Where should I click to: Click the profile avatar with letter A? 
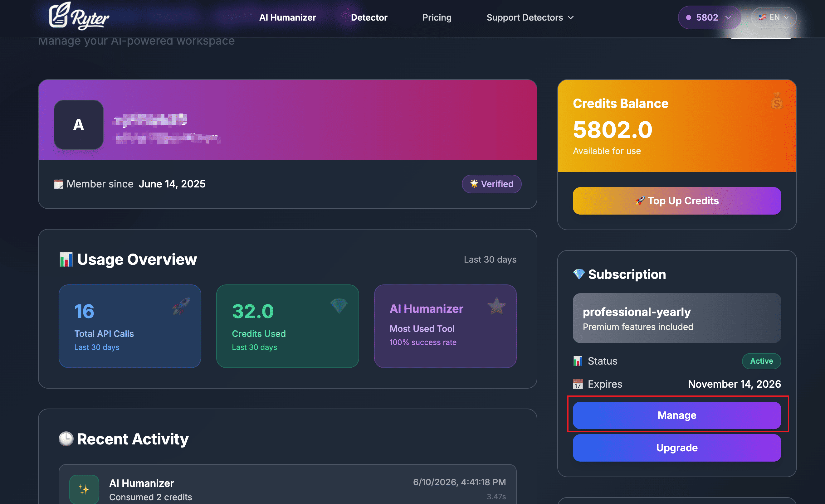78,124
